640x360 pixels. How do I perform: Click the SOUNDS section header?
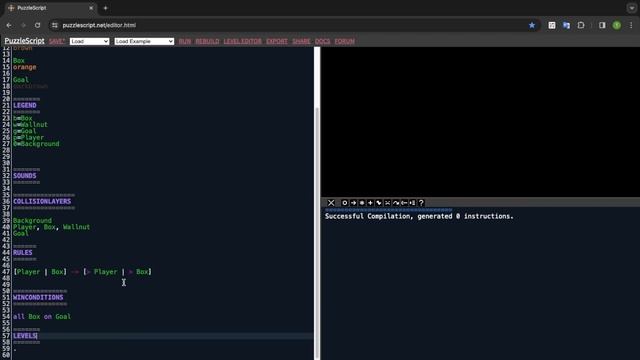point(25,176)
